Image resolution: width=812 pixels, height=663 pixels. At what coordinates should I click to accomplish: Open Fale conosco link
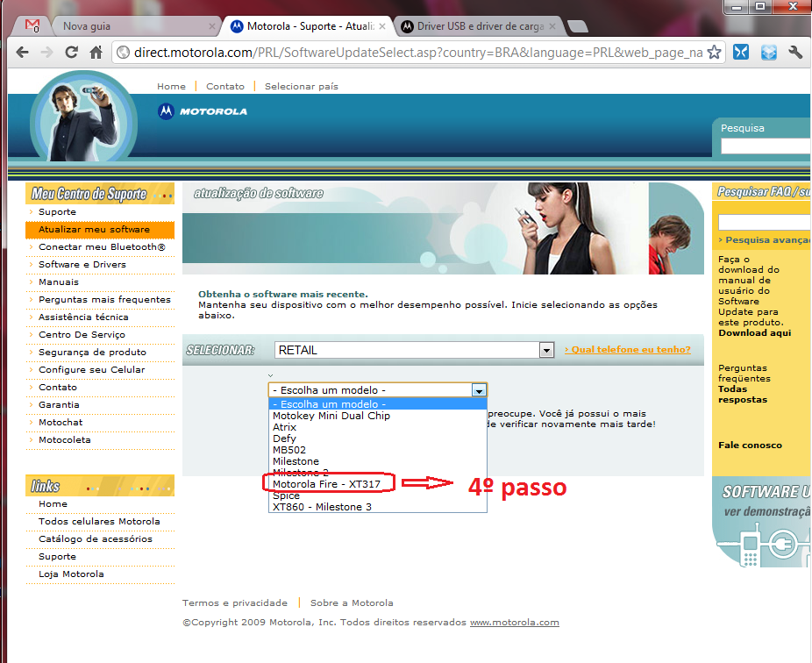(750, 445)
